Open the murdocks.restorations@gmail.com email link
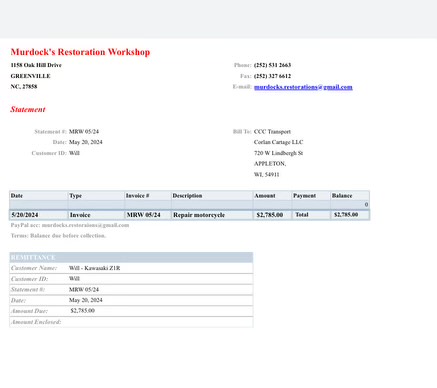The image size is (437, 388). tap(303, 87)
